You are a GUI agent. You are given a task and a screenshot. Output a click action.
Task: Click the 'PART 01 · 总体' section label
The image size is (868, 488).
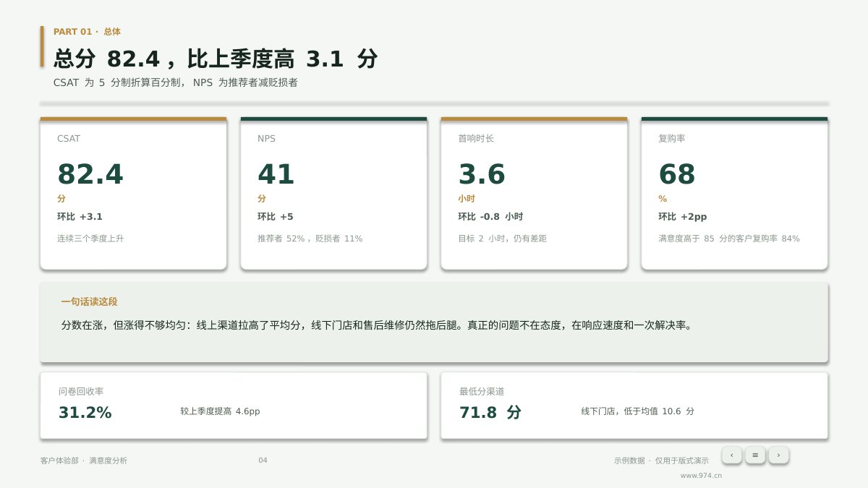(87, 31)
